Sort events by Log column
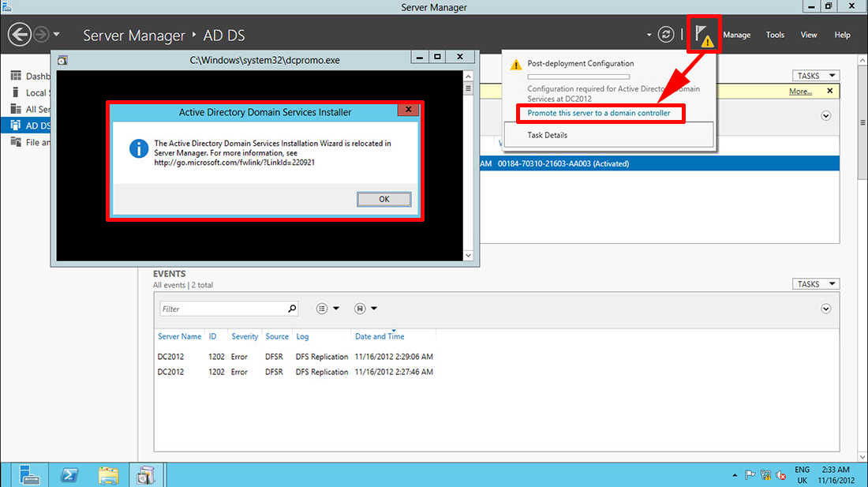Viewport: 868px width, 487px height. (302, 336)
